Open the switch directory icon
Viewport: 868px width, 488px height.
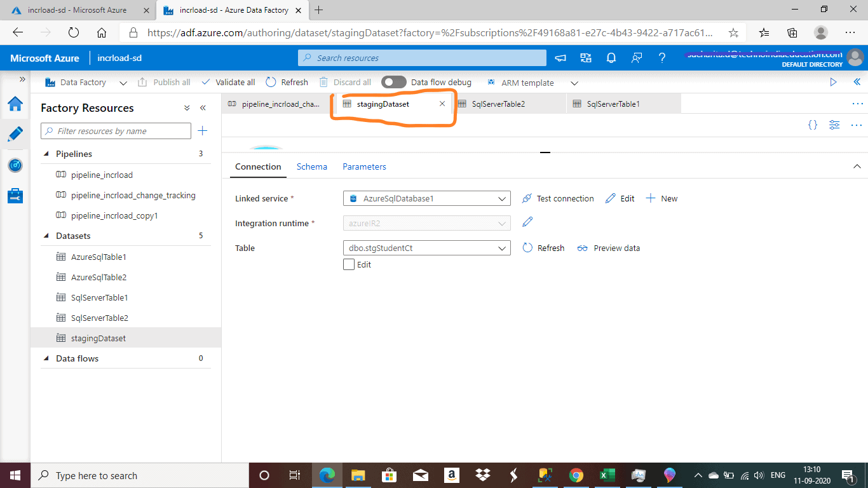click(x=586, y=58)
